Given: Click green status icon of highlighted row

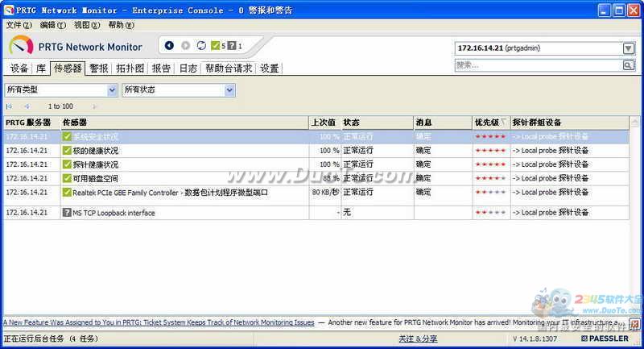Looking at the screenshot, I should (x=67, y=136).
